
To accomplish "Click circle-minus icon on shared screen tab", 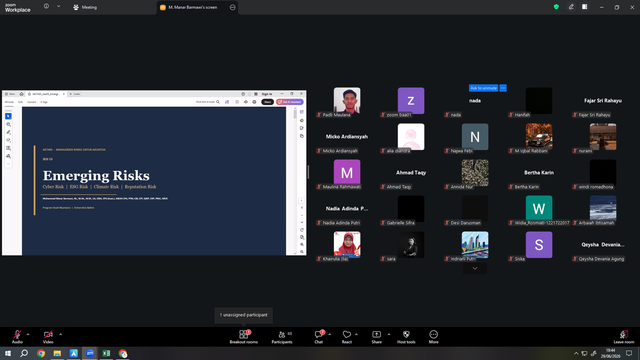I will (233, 7).
